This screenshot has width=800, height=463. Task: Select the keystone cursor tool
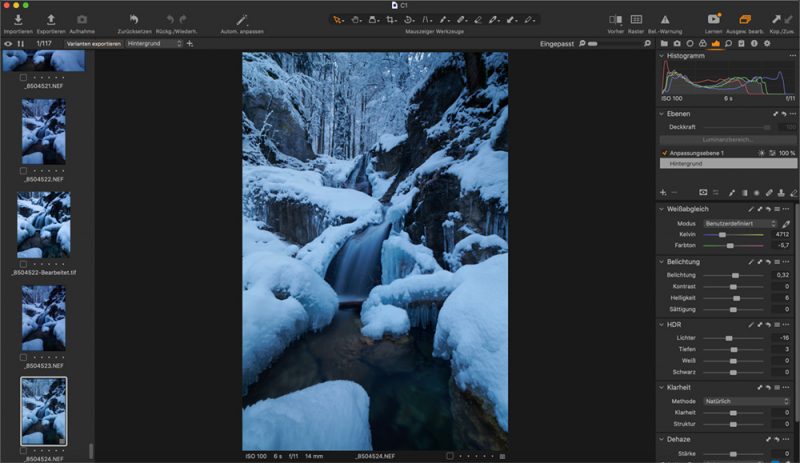click(426, 20)
